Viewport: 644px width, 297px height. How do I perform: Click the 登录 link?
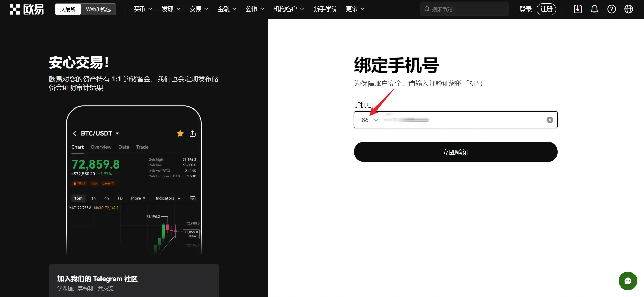[525, 9]
